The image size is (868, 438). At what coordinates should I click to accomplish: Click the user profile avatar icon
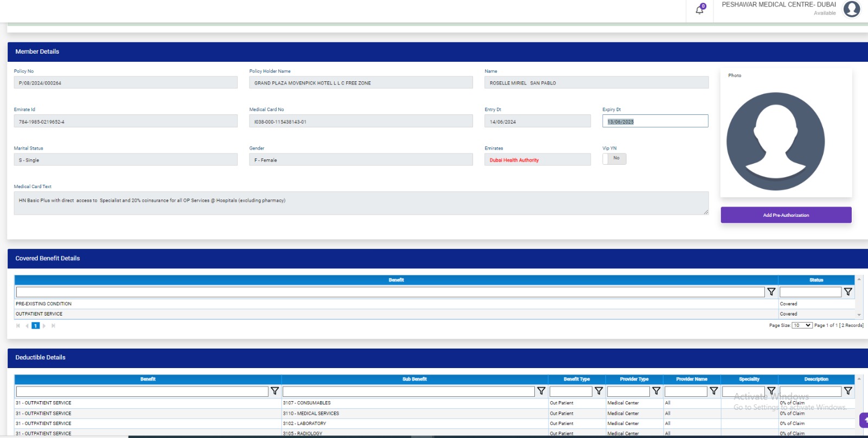click(x=852, y=9)
